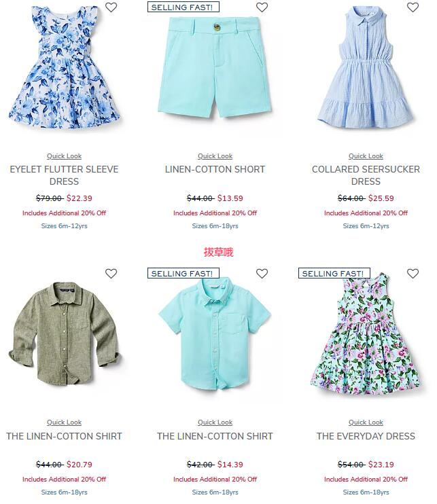Tap heart icon on Linen-Cotton Short

262,7
